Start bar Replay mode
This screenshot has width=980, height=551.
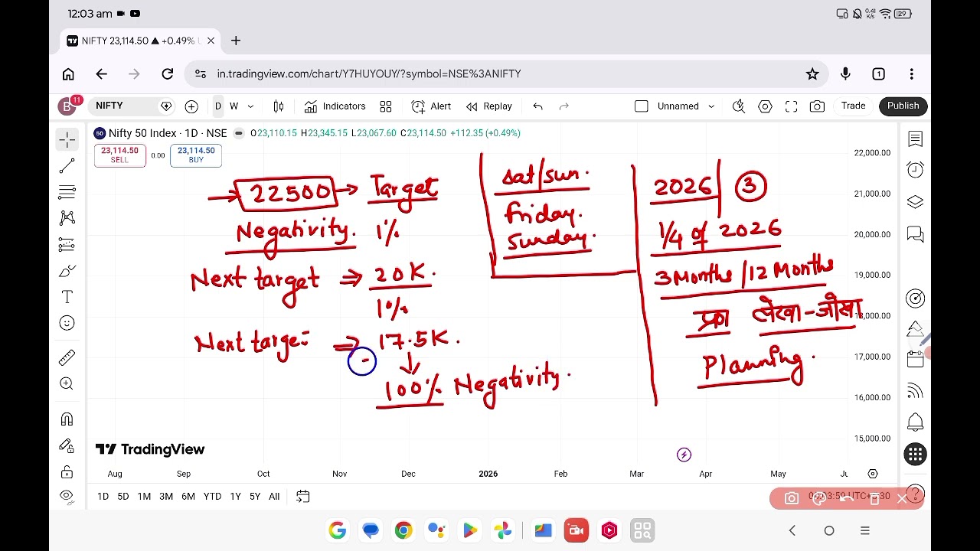tap(489, 106)
